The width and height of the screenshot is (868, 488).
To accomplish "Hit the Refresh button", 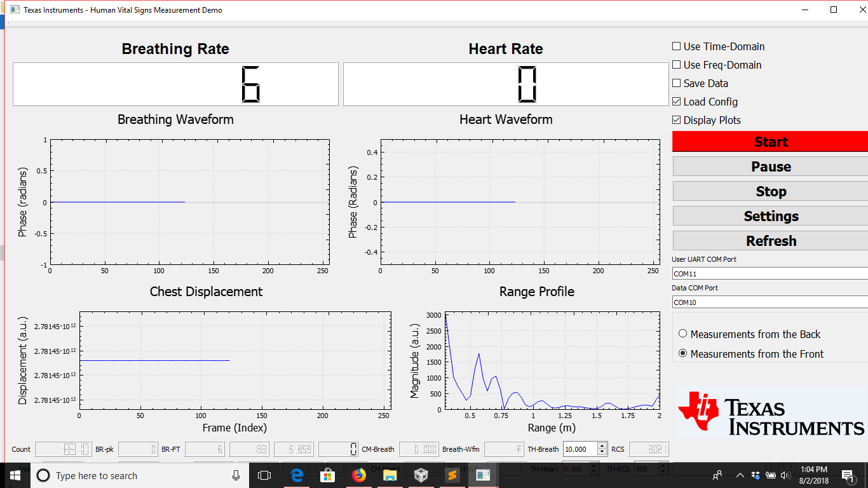I will [770, 241].
